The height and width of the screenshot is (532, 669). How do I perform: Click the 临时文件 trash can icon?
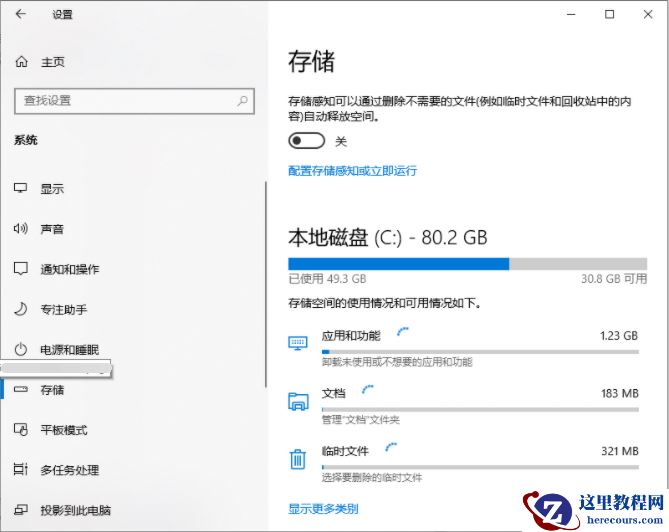click(x=298, y=459)
